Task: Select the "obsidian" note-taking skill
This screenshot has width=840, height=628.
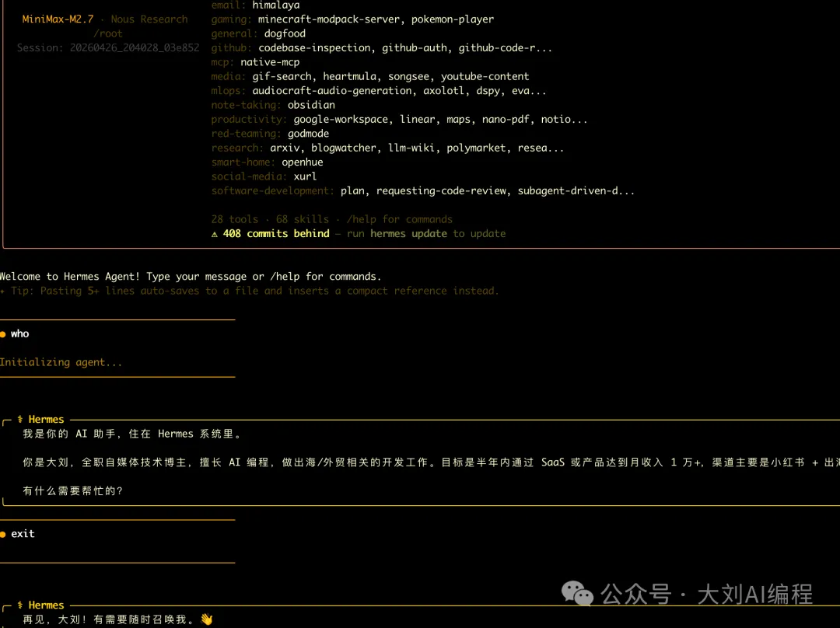Action: point(311,105)
